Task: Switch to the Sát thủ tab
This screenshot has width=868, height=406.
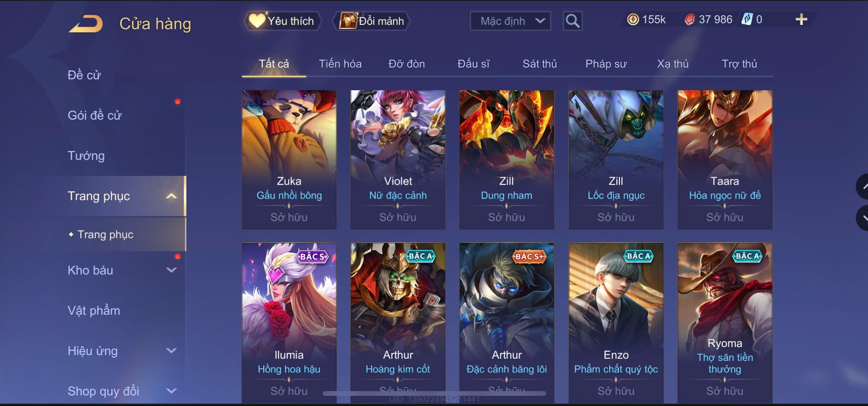Action: [x=539, y=64]
